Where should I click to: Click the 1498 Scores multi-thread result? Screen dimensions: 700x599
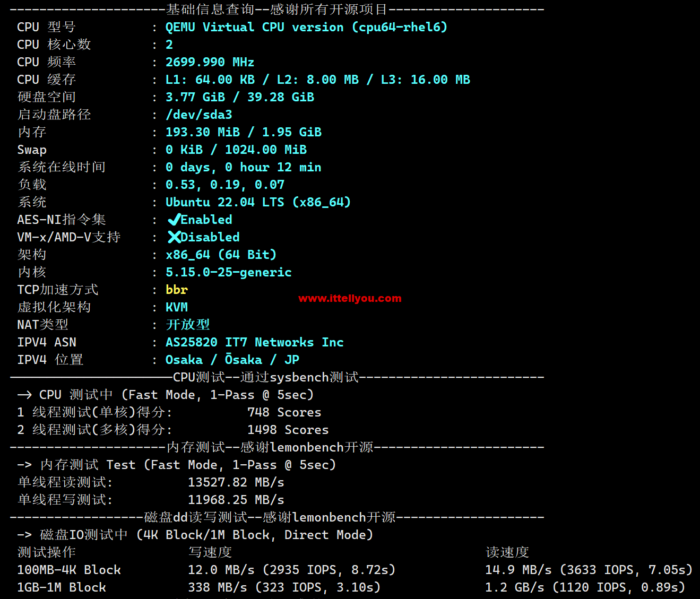pyautogui.click(x=288, y=430)
